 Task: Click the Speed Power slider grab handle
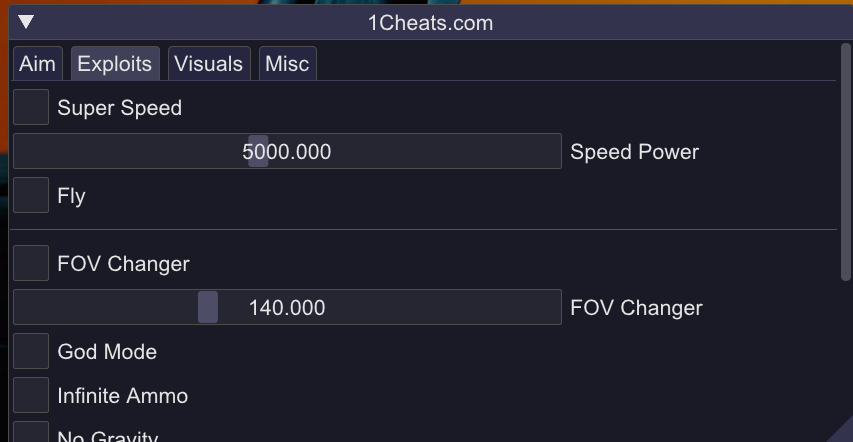[258, 151]
